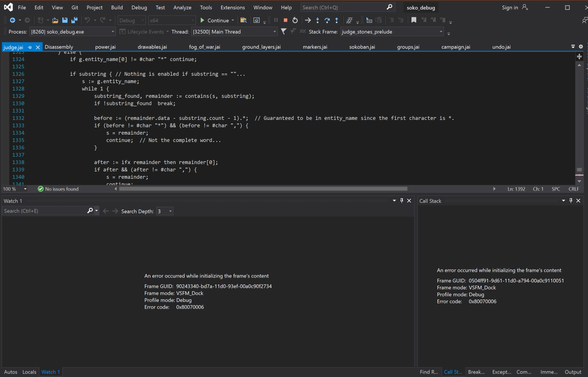Click Sign in at top right

(x=515, y=7)
